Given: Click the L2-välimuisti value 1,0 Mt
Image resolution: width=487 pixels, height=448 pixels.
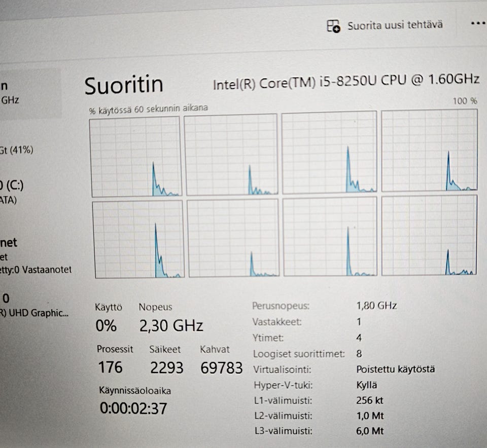Looking at the screenshot, I should coord(370,416).
